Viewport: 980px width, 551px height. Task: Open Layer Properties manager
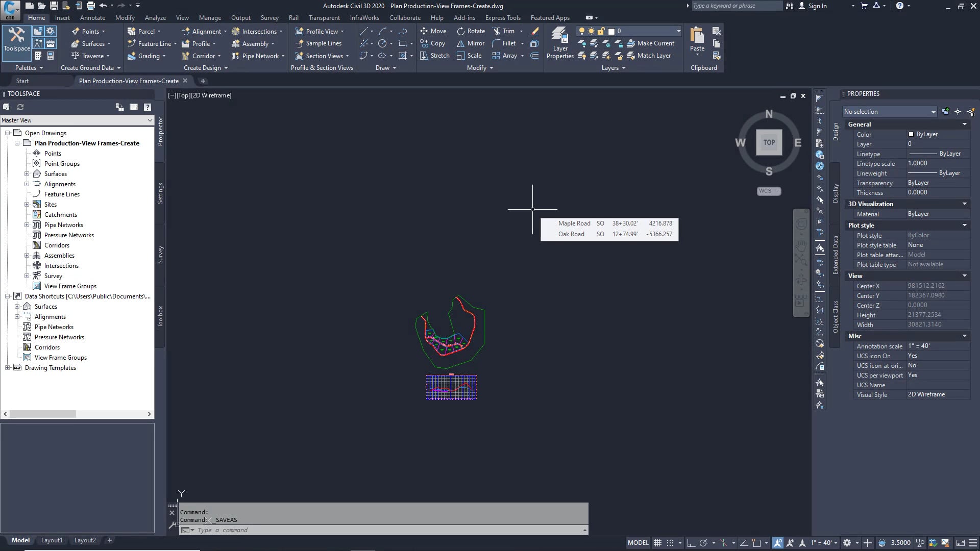560,43
